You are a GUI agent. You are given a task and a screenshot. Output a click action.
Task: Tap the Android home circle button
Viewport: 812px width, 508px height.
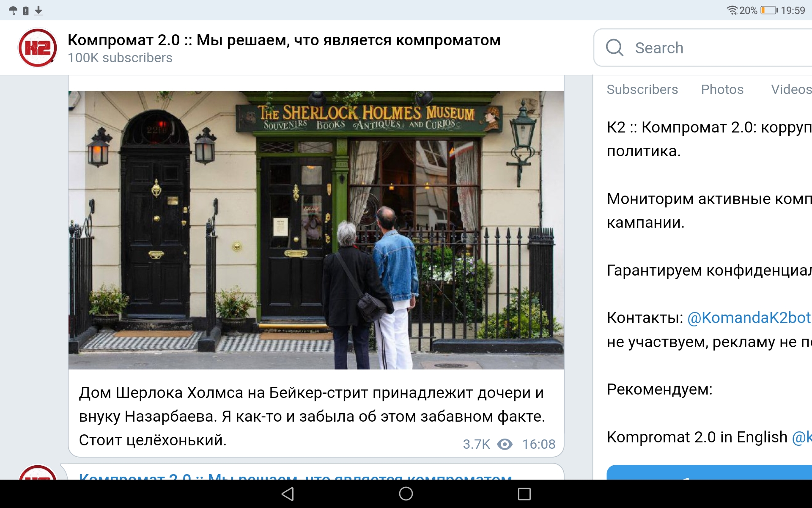coord(406,494)
